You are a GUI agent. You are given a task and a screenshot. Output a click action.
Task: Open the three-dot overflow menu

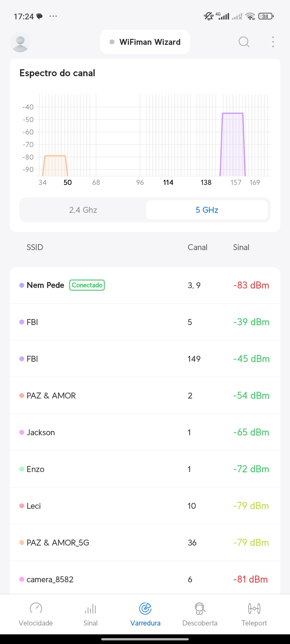pos(273,42)
